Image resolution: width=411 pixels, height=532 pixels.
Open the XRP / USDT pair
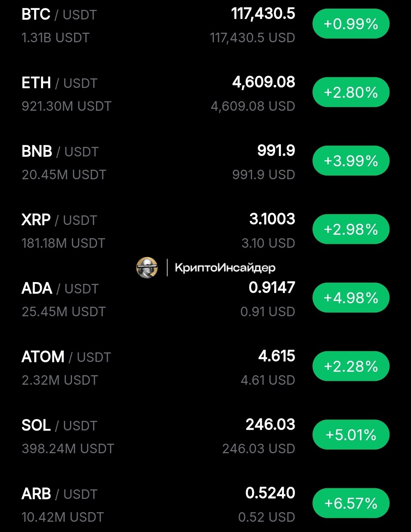tap(205, 231)
